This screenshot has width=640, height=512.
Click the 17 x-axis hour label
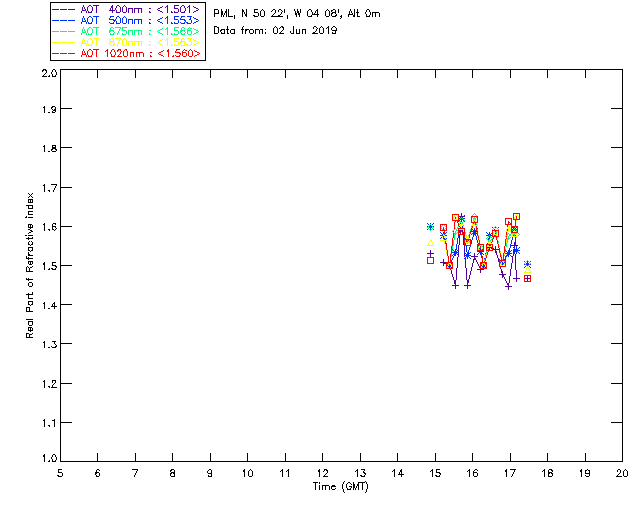pyautogui.click(x=510, y=473)
